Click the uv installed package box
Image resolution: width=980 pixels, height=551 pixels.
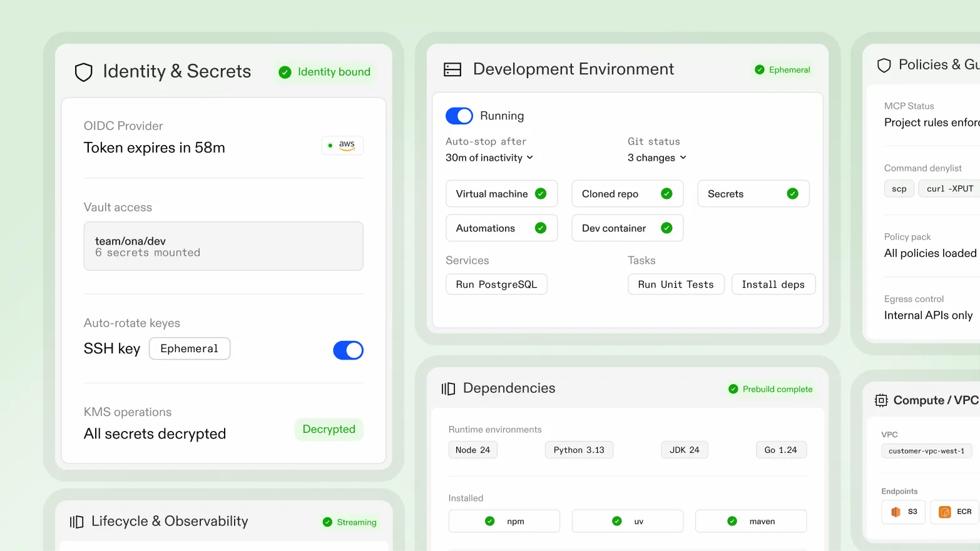click(628, 521)
